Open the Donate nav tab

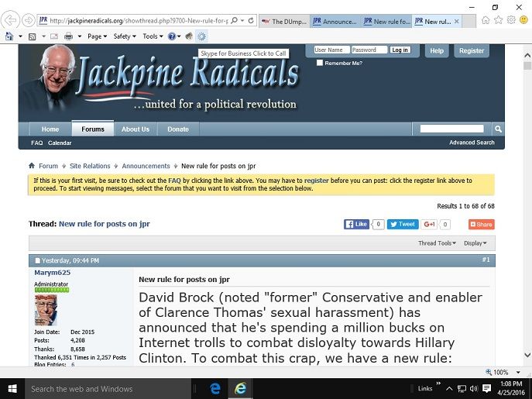click(178, 129)
